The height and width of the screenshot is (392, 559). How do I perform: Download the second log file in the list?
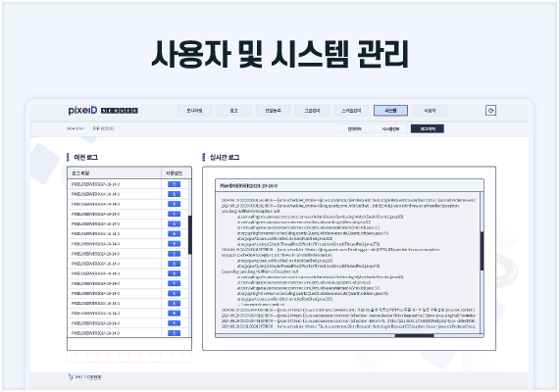click(x=174, y=194)
